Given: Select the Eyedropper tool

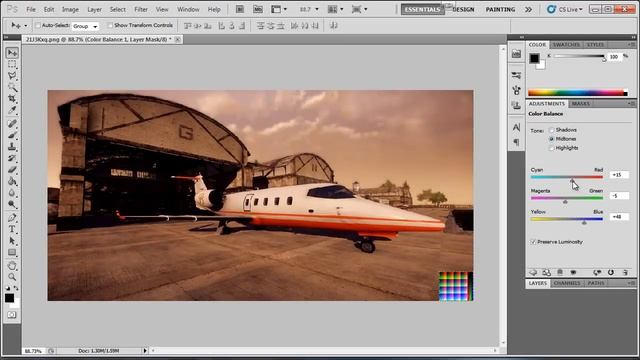Looking at the screenshot, I should point(12,110).
